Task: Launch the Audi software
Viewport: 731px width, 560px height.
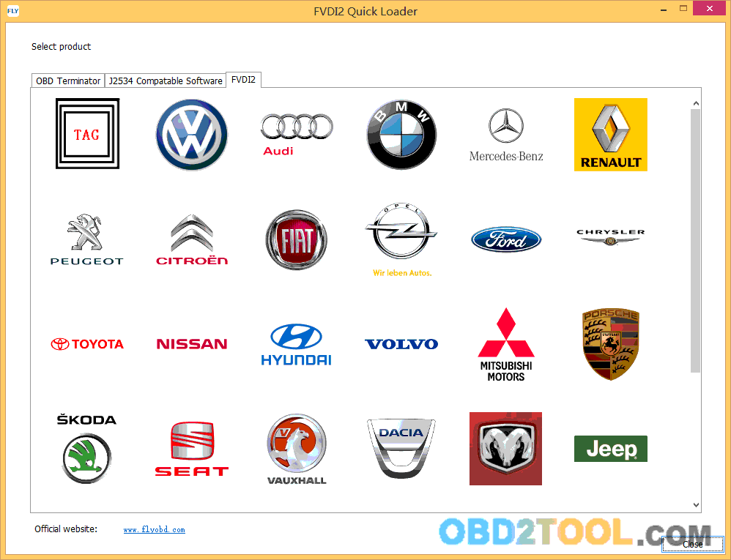Action: tap(297, 134)
